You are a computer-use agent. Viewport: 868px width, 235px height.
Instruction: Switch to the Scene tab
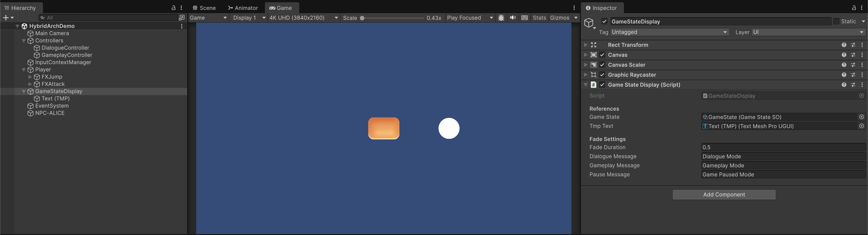tap(204, 8)
